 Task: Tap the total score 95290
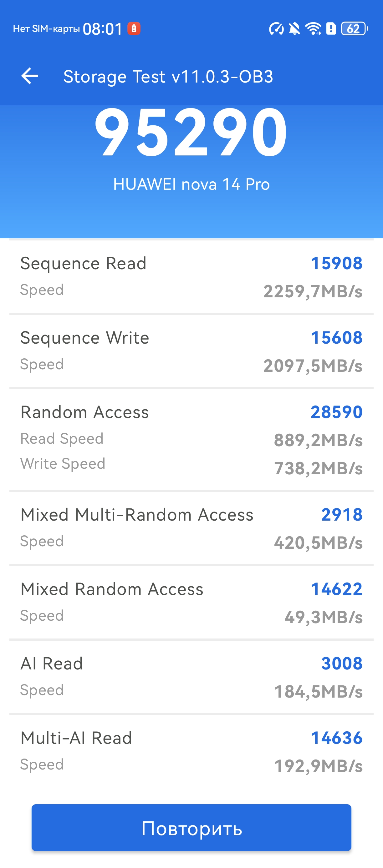click(x=191, y=132)
